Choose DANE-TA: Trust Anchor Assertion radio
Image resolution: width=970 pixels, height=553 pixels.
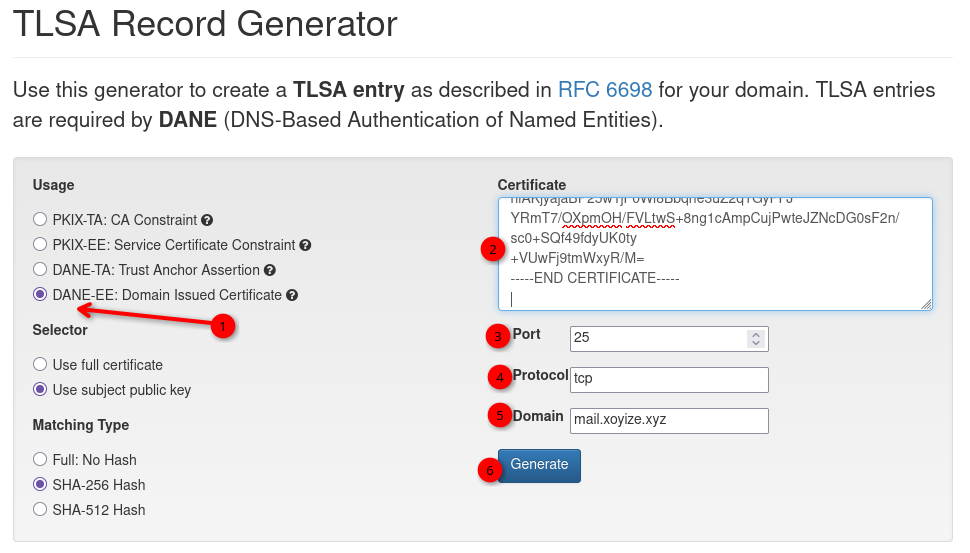point(40,270)
